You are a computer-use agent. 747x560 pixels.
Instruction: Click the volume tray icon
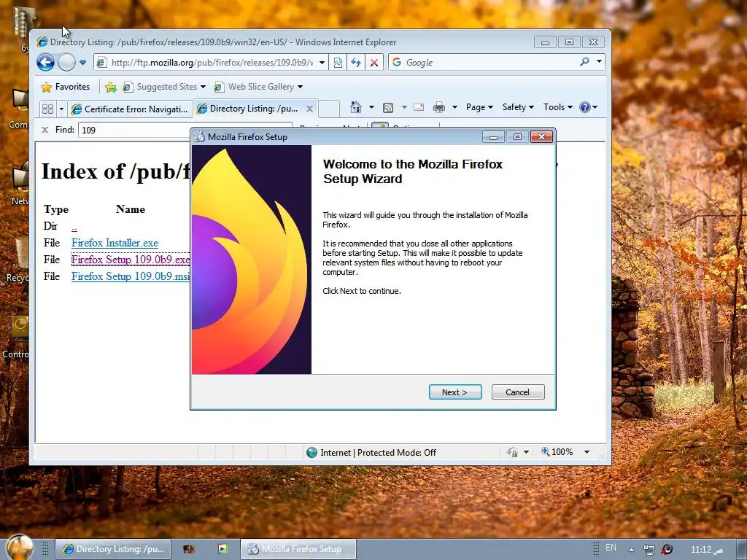pyautogui.click(x=667, y=549)
